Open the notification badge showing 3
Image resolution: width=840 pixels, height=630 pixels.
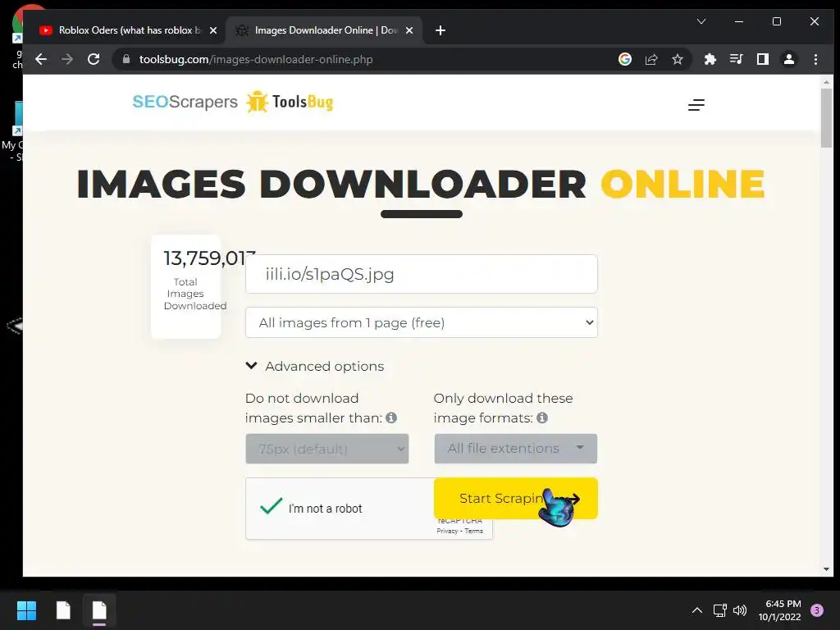tap(817, 610)
